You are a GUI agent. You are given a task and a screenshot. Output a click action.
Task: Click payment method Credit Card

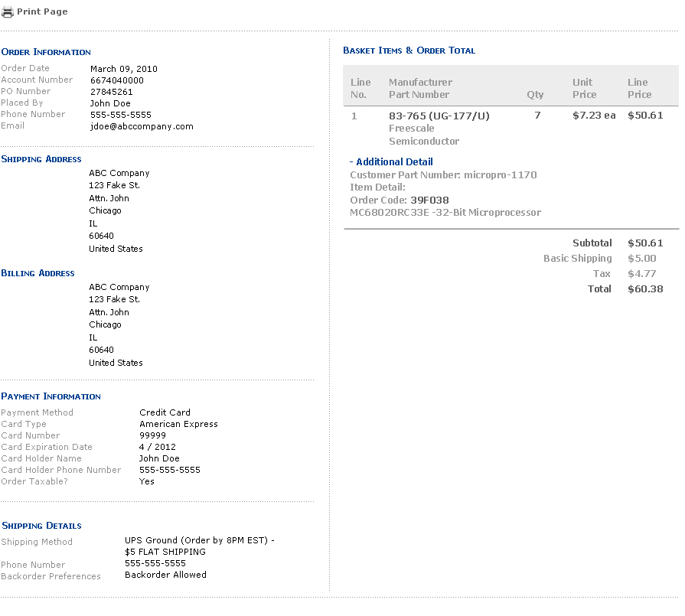(x=165, y=412)
